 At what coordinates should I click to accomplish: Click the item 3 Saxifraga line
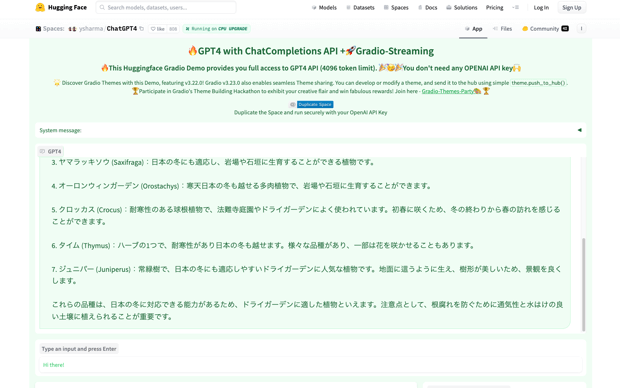(x=213, y=162)
